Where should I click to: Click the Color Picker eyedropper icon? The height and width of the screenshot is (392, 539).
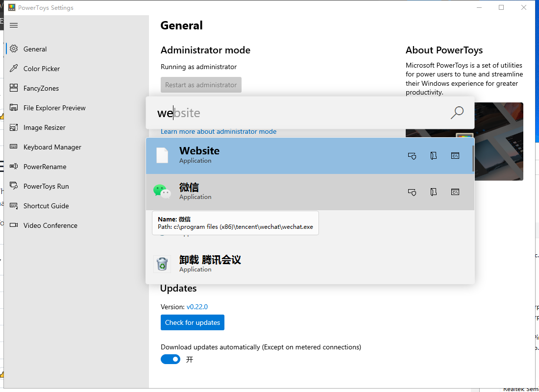(x=14, y=69)
